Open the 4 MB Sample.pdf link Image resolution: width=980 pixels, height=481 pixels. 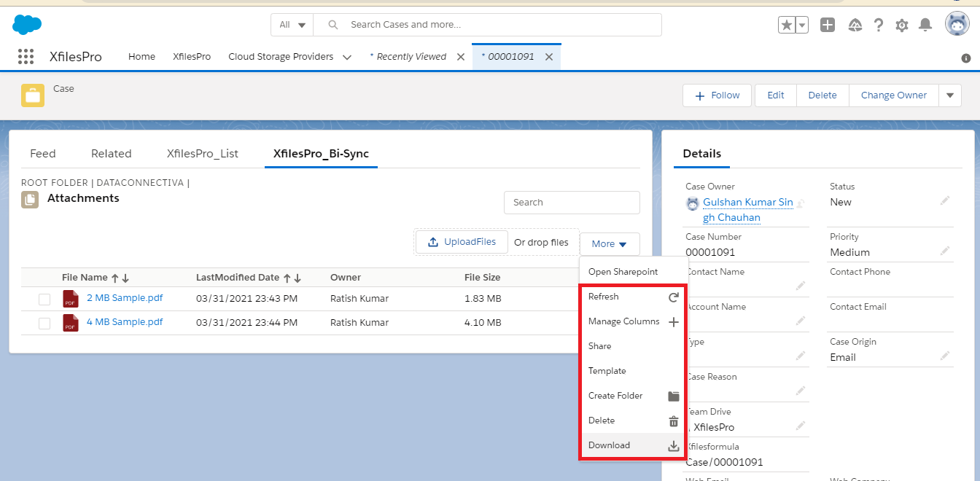click(x=125, y=322)
